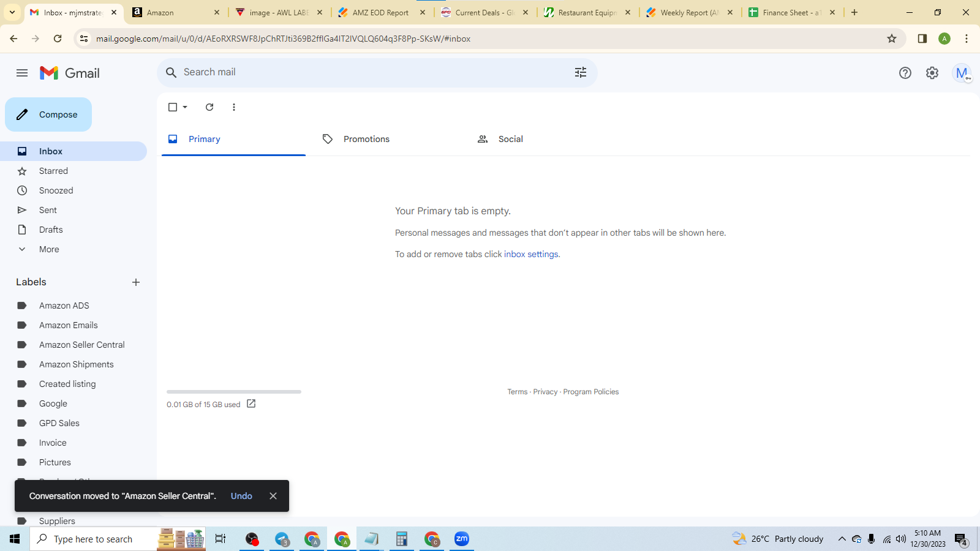Screen dimensions: 980x551
Task: Expand the select dropdown arrow beside the checkbox
Action: point(185,107)
